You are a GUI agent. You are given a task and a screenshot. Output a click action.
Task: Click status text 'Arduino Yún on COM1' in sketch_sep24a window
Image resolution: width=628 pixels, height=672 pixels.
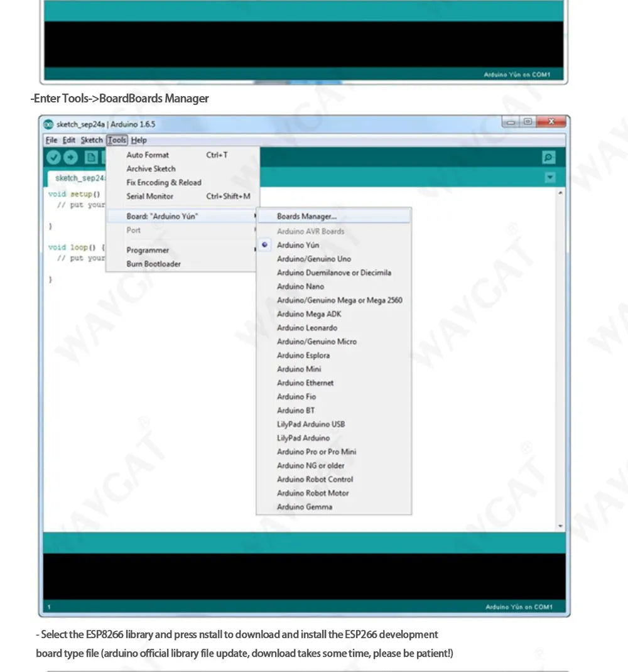[x=519, y=607]
